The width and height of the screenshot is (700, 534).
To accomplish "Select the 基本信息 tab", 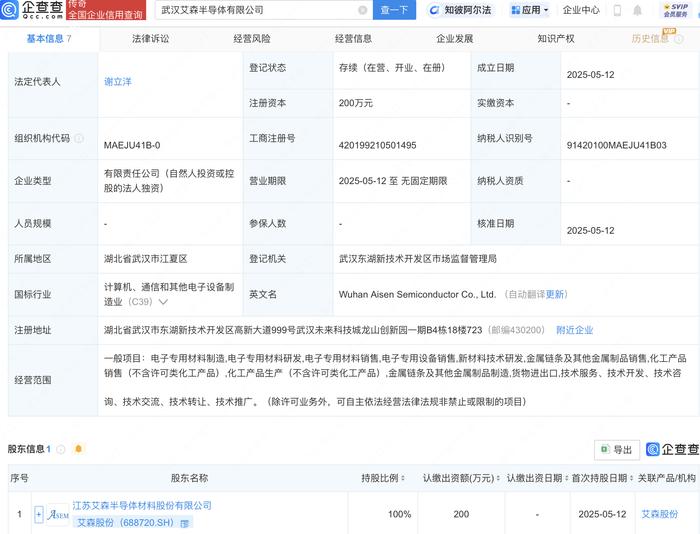I will pos(49,39).
